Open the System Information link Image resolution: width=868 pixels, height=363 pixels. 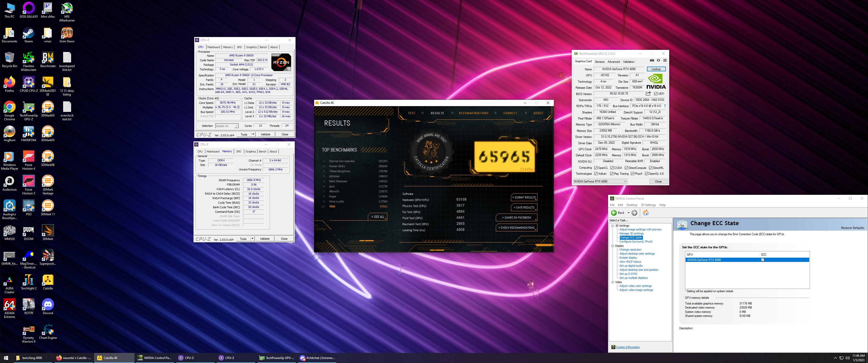pos(628,347)
